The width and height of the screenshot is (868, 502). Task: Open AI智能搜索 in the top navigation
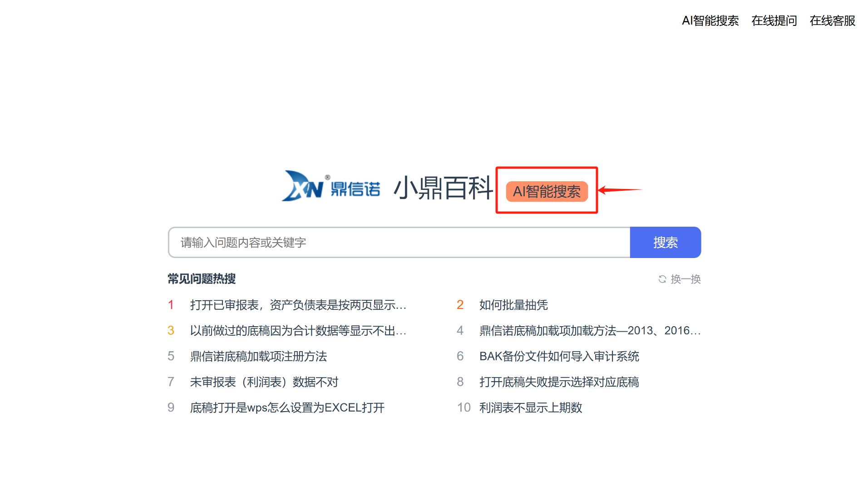point(710,20)
